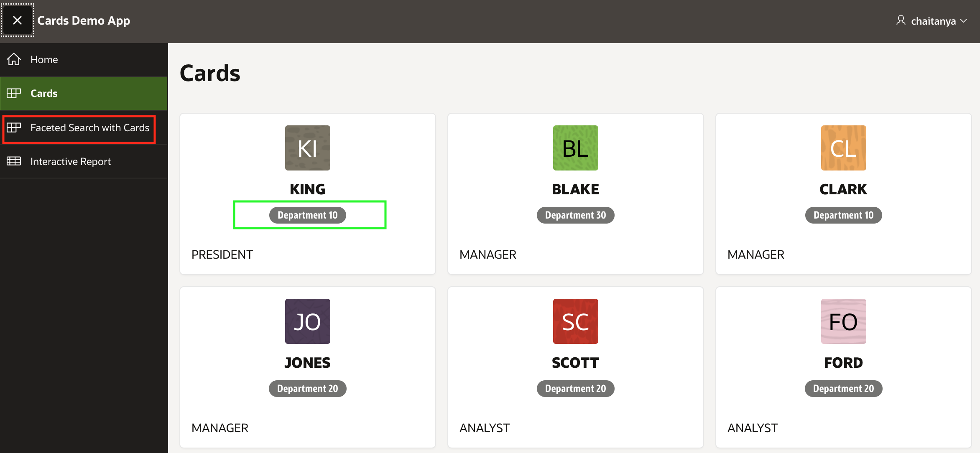Click the KI avatar on KING card
The width and height of the screenshot is (980, 453).
(x=307, y=148)
